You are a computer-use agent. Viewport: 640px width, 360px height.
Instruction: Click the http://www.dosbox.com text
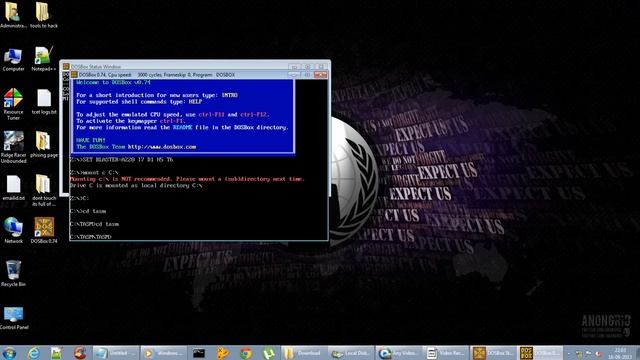162,147
